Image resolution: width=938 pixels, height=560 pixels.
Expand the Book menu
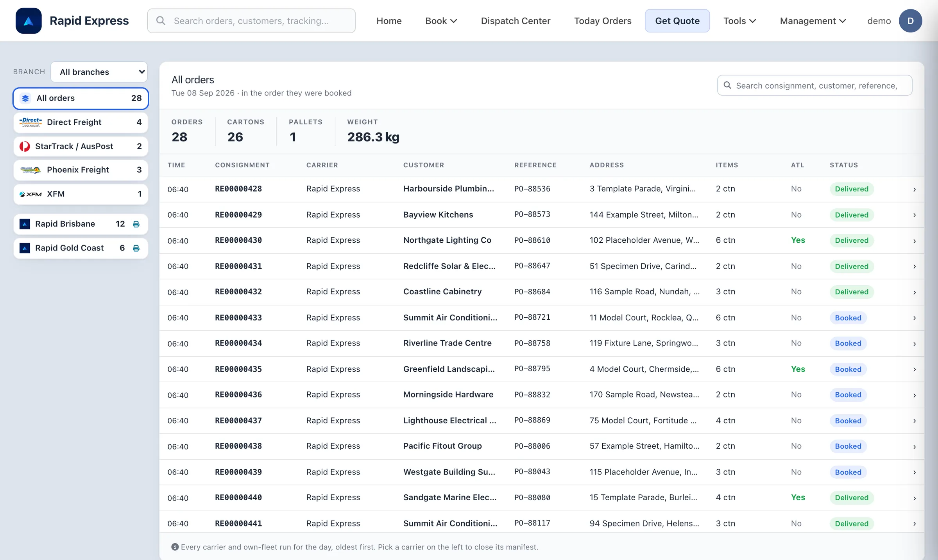(x=441, y=21)
